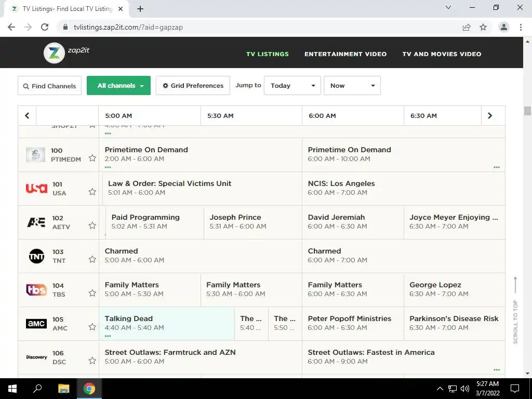Select the TV Listings browser tab

coord(66,9)
